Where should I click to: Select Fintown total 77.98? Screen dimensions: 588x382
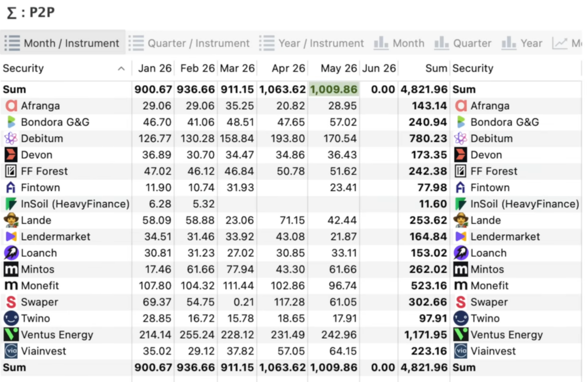click(432, 188)
